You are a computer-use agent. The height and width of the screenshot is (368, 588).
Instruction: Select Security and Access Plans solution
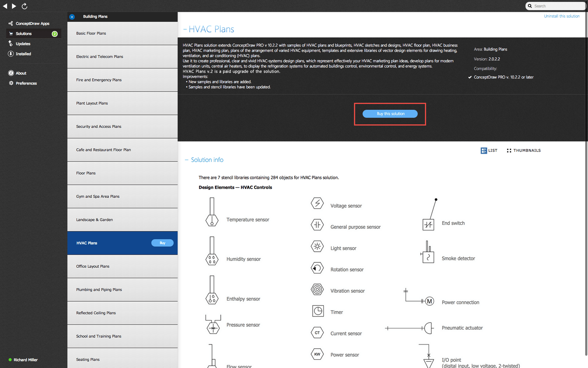point(122,127)
